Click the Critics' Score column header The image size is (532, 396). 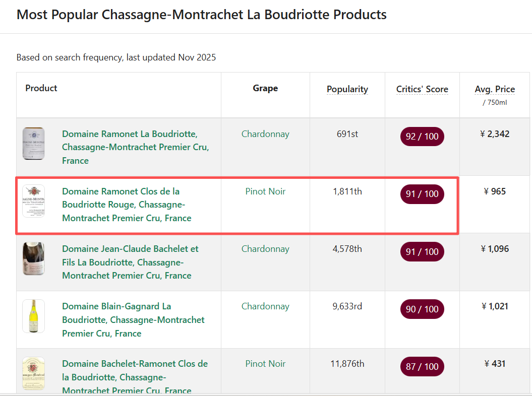422,89
